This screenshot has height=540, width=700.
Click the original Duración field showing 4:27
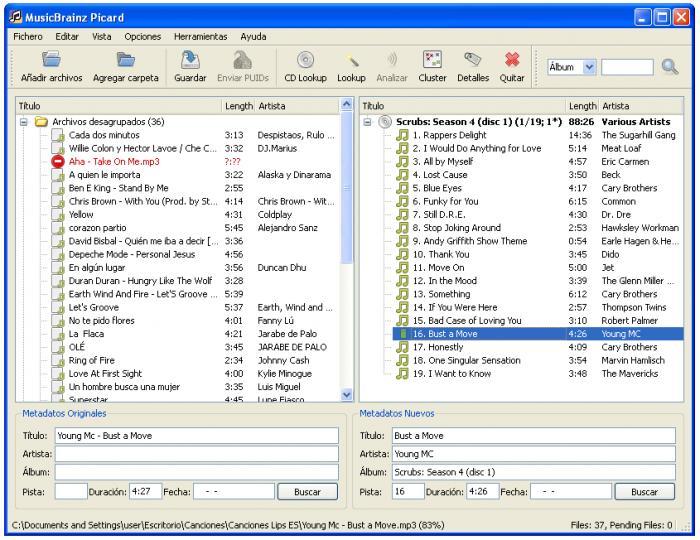[145, 491]
